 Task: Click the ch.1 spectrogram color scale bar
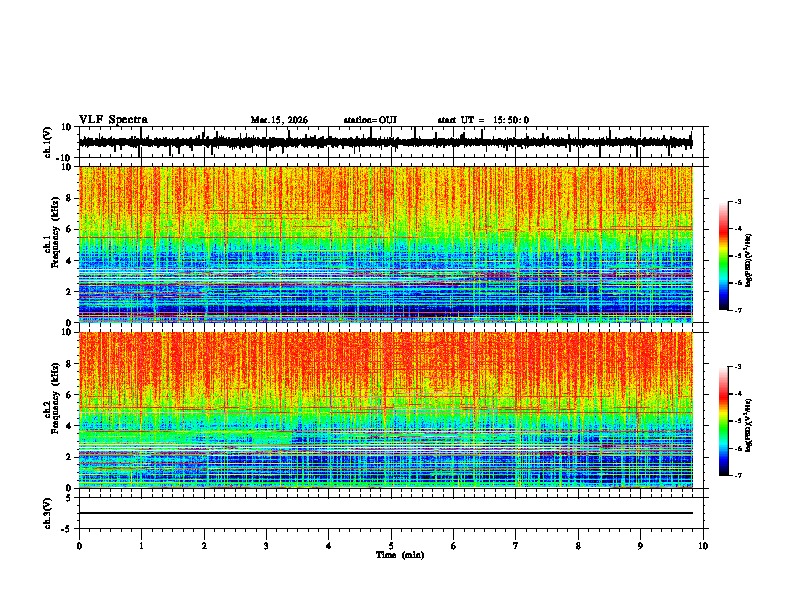723,256
